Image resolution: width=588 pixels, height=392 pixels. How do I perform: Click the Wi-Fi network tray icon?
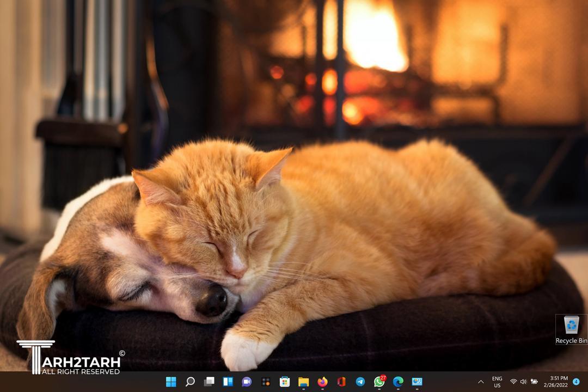pos(513,382)
